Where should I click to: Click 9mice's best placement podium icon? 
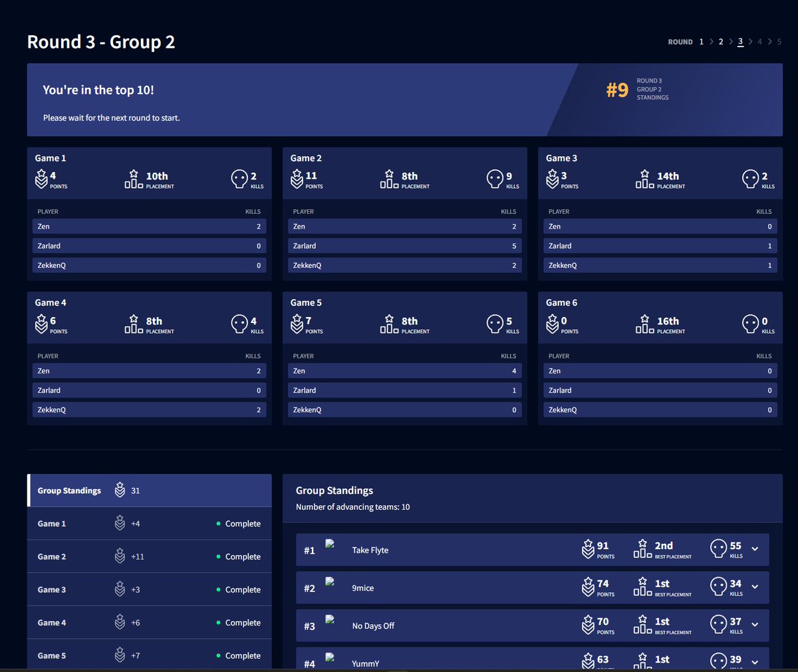click(642, 586)
